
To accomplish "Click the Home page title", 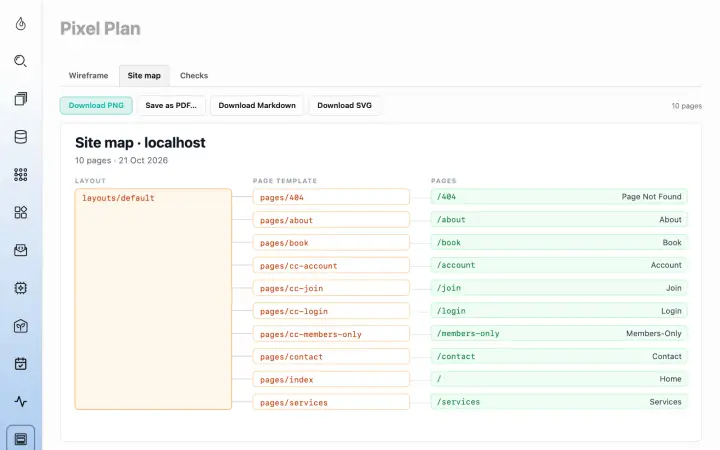I will click(x=670, y=379).
